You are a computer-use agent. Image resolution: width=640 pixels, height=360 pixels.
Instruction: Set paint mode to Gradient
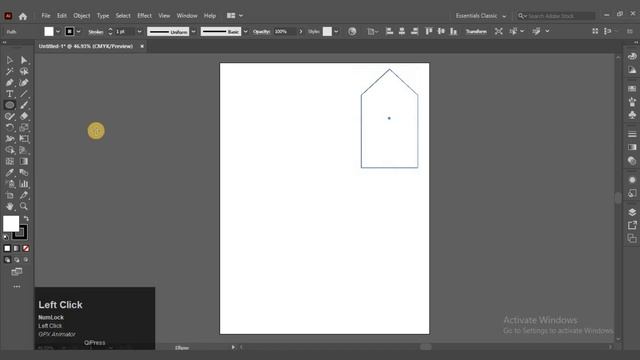pyautogui.click(x=16, y=248)
